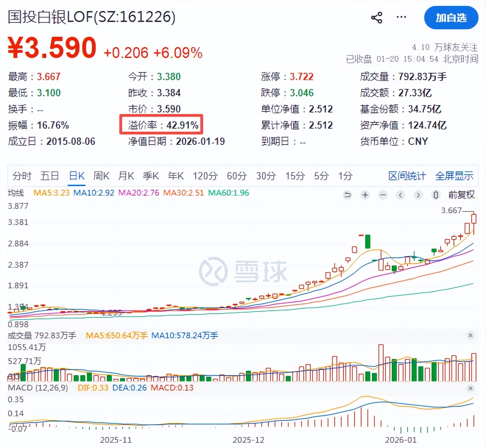Click the 成立日 date 2015-08-06
This screenshot has height=448, width=486.
[71, 142]
